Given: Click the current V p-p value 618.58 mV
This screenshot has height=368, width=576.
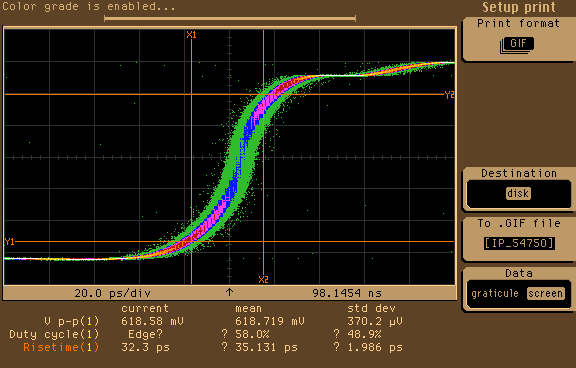Looking at the screenshot, I should point(152,321).
